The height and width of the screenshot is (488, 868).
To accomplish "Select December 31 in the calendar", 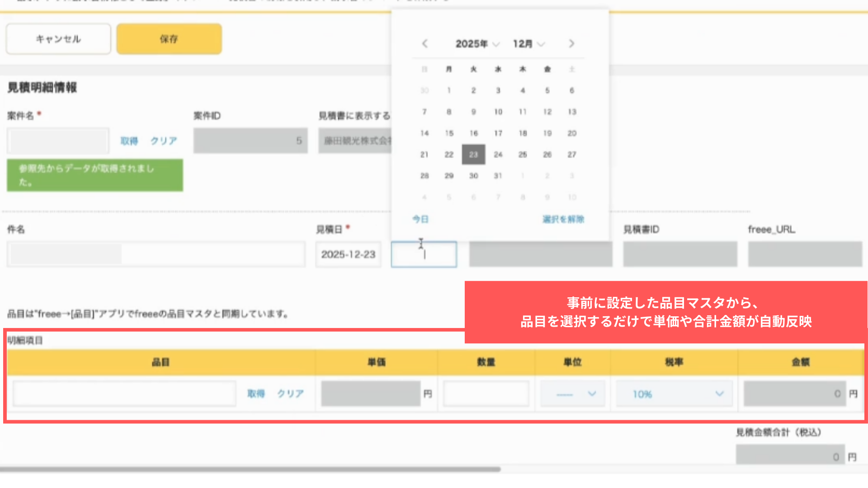I will click(x=498, y=176).
